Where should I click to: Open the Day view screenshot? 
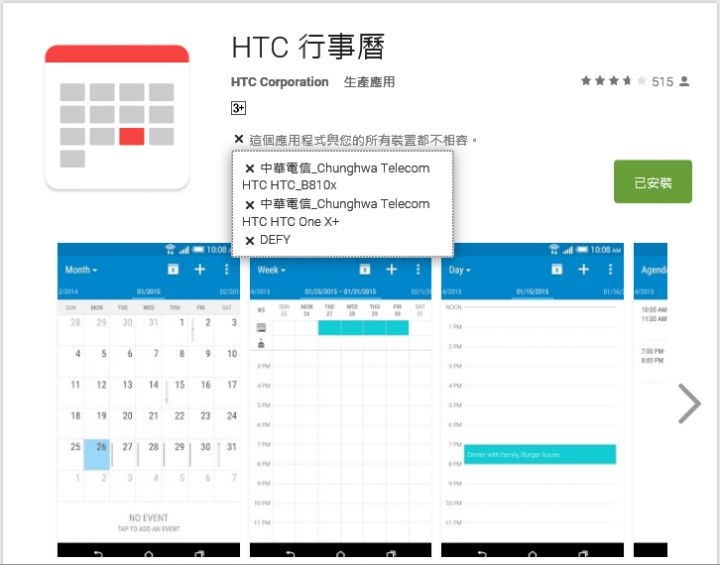532,400
